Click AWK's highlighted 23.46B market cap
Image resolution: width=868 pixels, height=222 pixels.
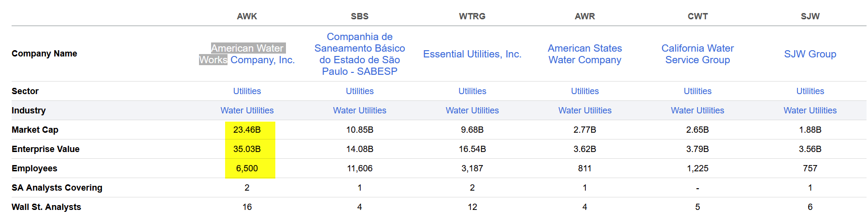click(x=247, y=130)
